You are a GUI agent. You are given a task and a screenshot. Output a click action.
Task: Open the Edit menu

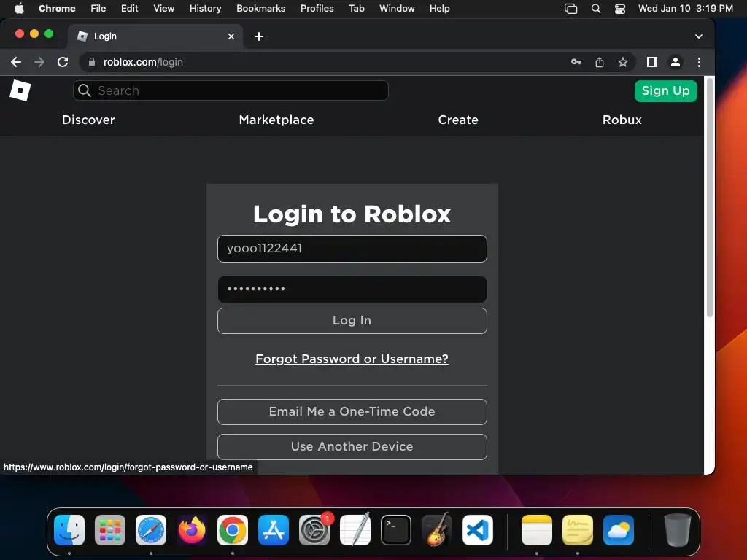click(129, 8)
